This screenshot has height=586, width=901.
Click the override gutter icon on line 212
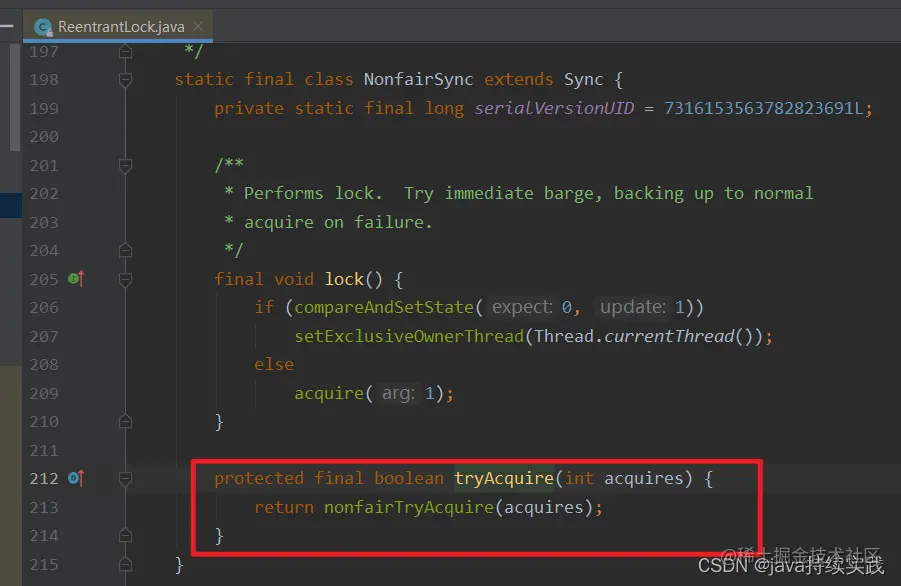tap(76, 478)
